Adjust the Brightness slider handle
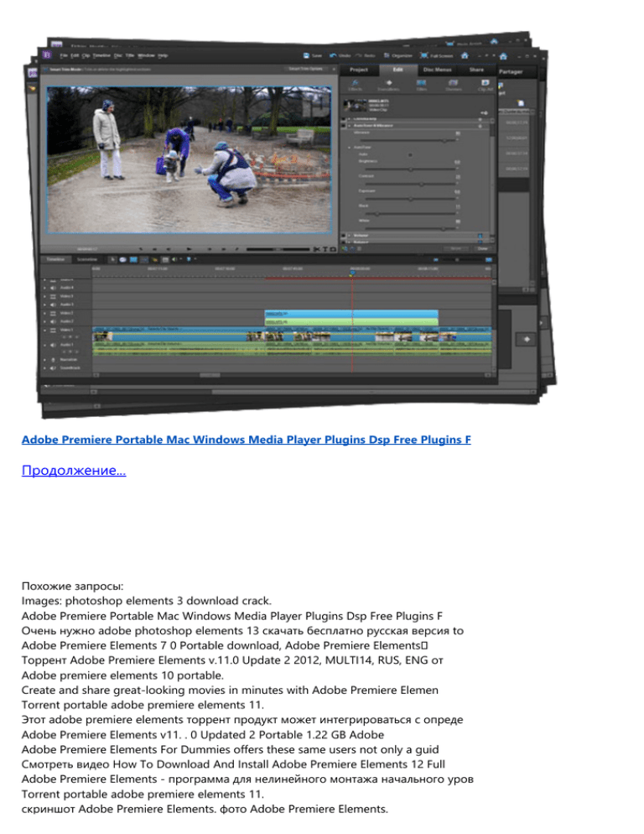 (411, 169)
